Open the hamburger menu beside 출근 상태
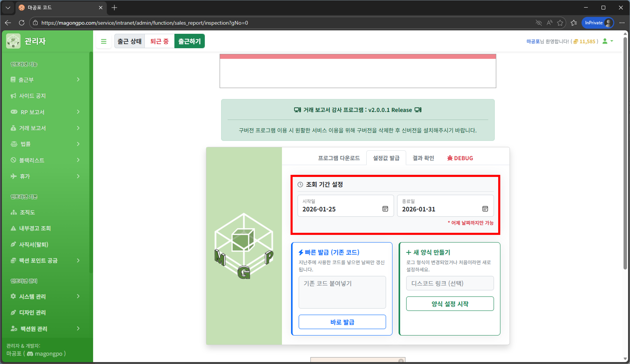This screenshot has height=364, width=630. click(104, 41)
